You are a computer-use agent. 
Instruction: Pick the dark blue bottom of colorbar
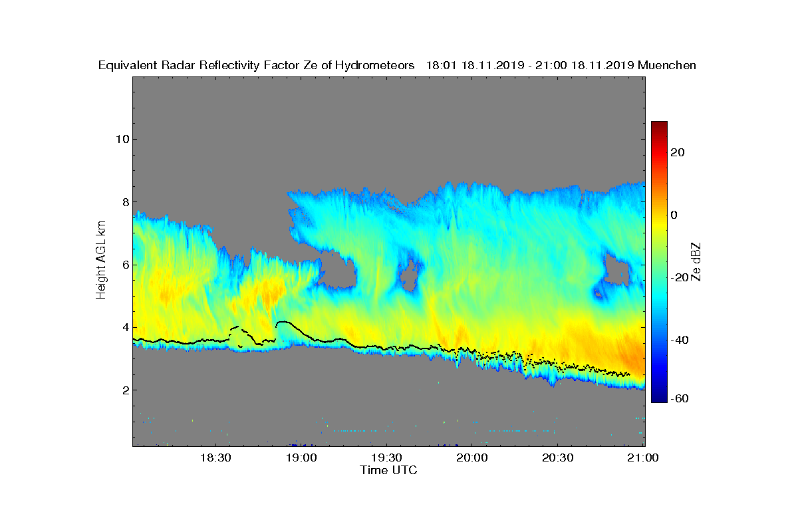point(659,397)
